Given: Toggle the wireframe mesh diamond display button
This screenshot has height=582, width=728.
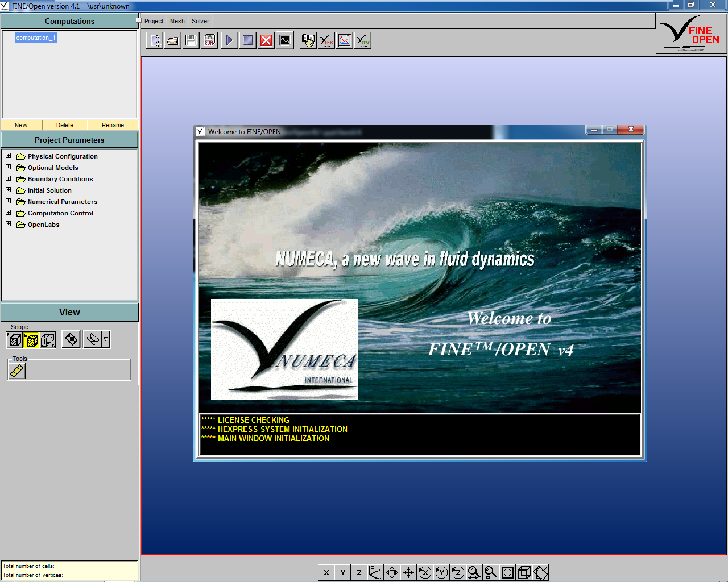Looking at the screenshot, I should pos(93,339).
